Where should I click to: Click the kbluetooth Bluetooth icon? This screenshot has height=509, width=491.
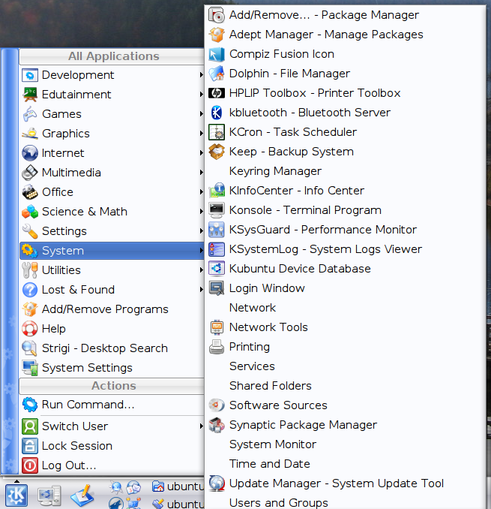point(217,113)
